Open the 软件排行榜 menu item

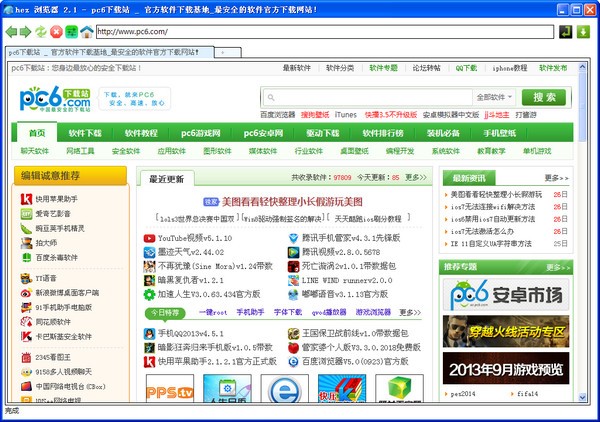(x=383, y=133)
